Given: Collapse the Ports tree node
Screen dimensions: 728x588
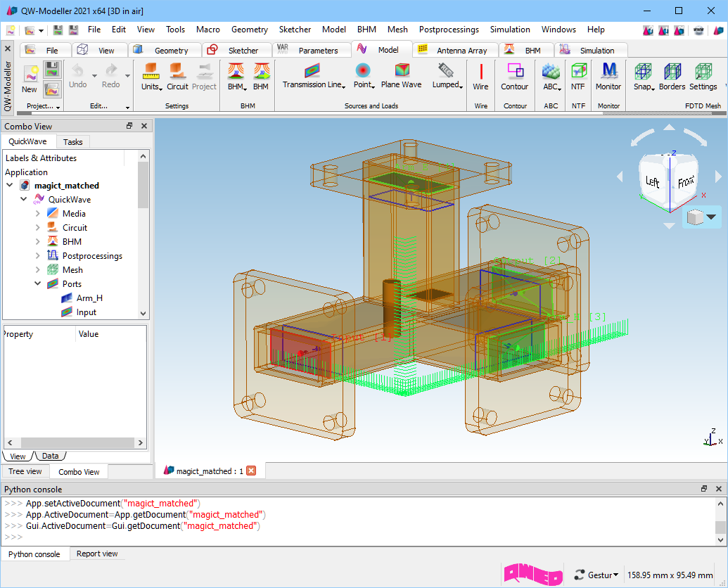Looking at the screenshot, I should pos(38,284).
